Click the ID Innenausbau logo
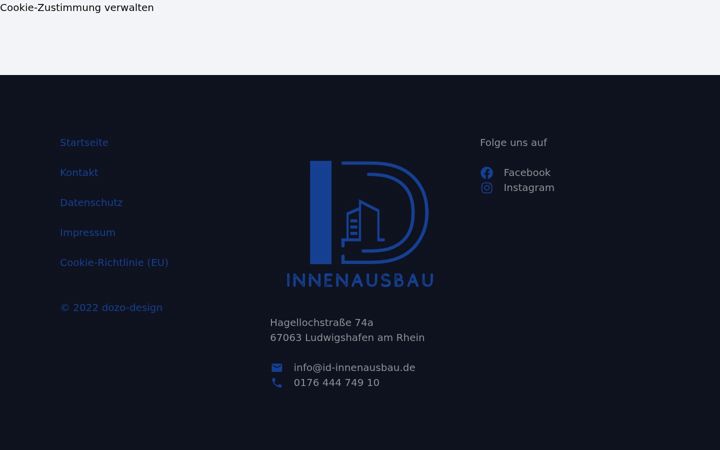The image size is (720, 450). pyautogui.click(x=360, y=224)
